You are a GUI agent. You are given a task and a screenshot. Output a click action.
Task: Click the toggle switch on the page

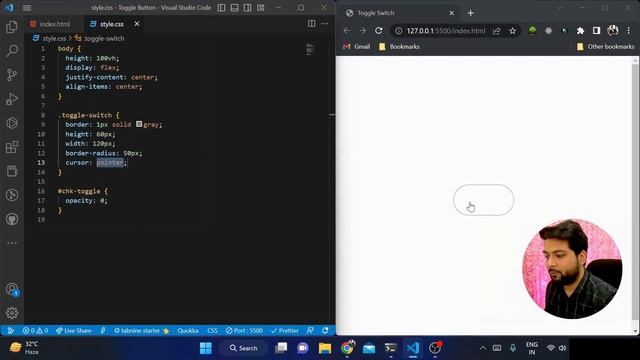[483, 200]
